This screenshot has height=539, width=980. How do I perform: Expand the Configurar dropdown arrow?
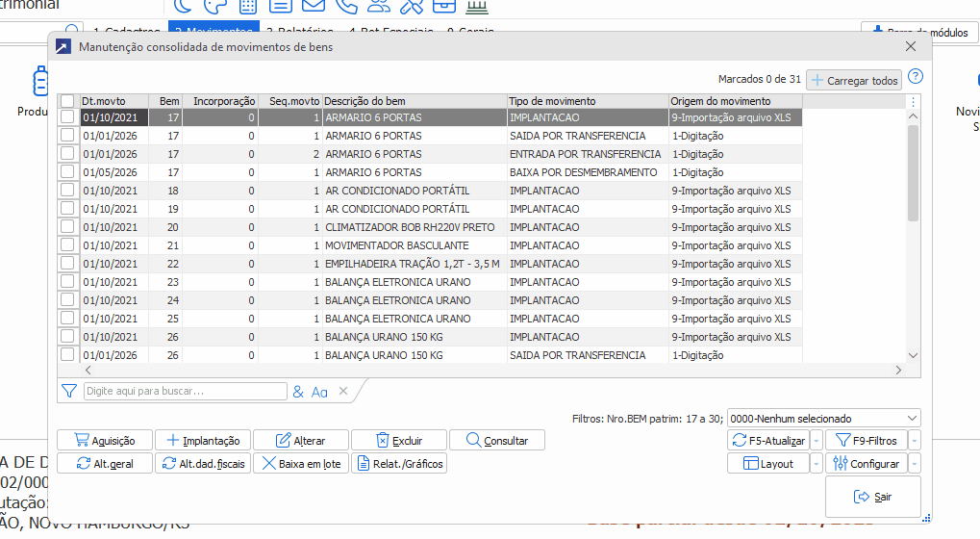[x=915, y=463]
